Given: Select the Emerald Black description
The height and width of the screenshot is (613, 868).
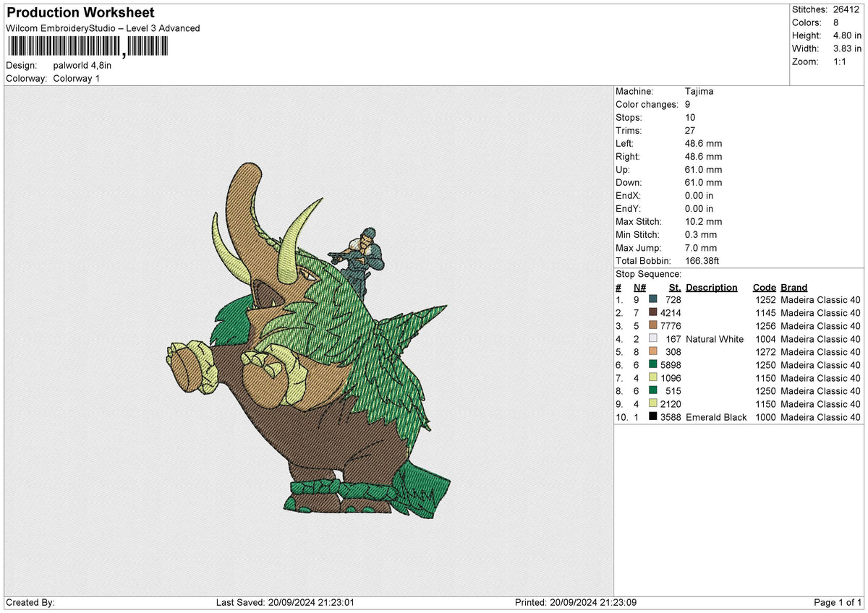Looking at the screenshot, I should click(716, 417).
